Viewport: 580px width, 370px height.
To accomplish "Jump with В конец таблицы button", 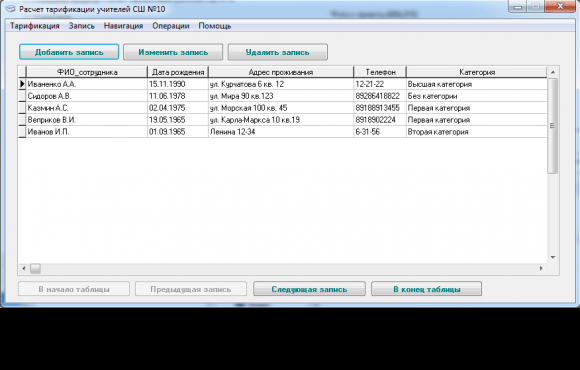I will [426, 289].
